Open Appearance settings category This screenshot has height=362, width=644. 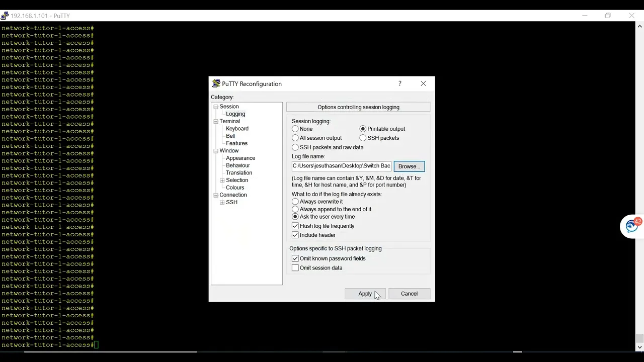coord(240,158)
